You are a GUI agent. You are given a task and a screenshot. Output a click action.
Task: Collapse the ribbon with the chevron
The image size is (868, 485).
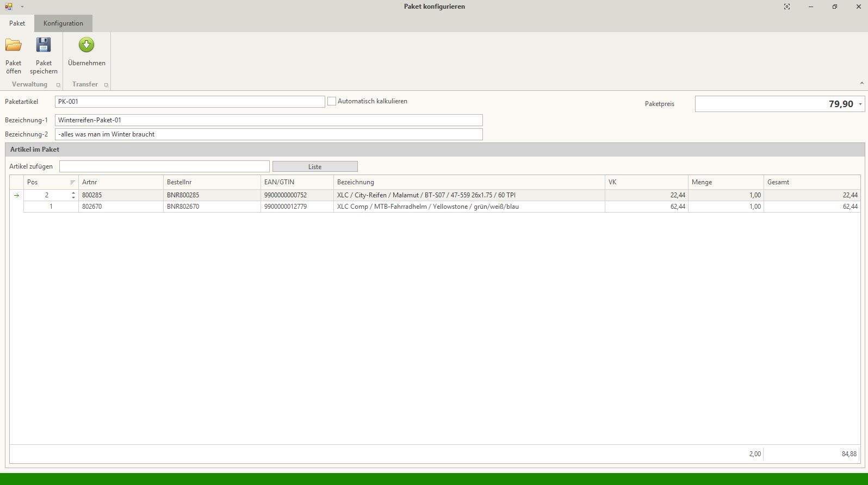(x=861, y=83)
